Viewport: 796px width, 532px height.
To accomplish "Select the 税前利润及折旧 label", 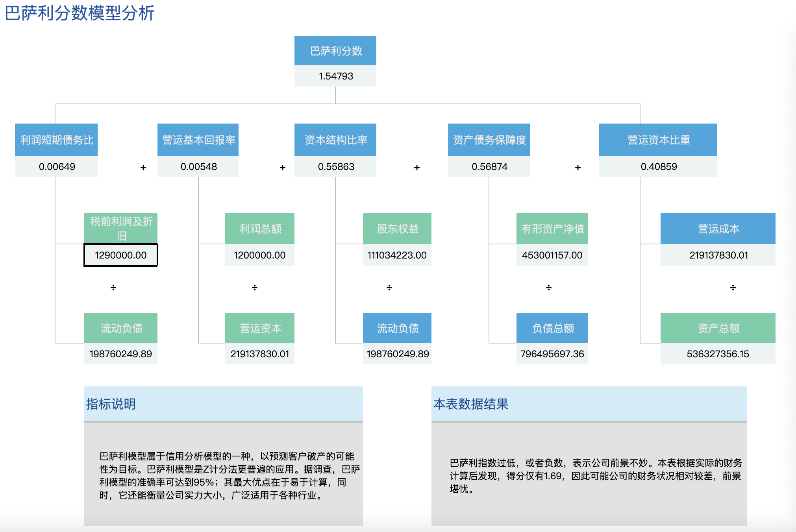I will (x=121, y=229).
